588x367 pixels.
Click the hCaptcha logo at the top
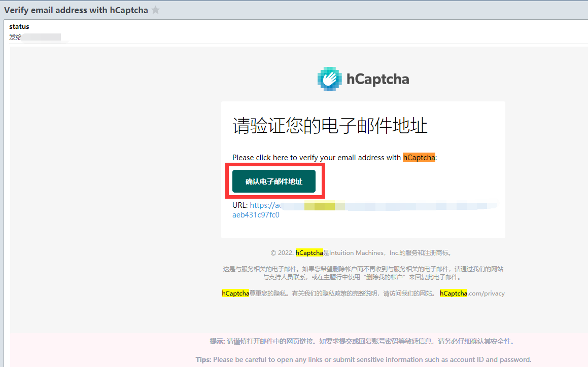(x=363, y=79)
